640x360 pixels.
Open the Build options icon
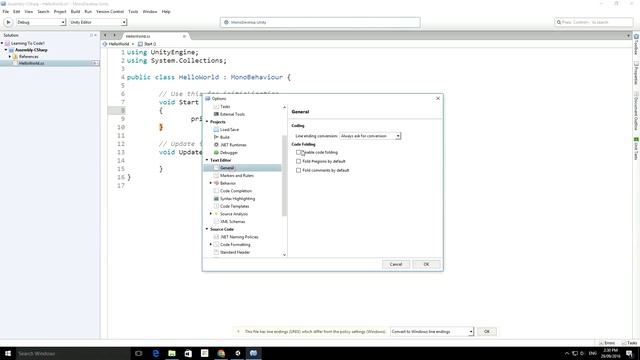click(x=216, y=137)
